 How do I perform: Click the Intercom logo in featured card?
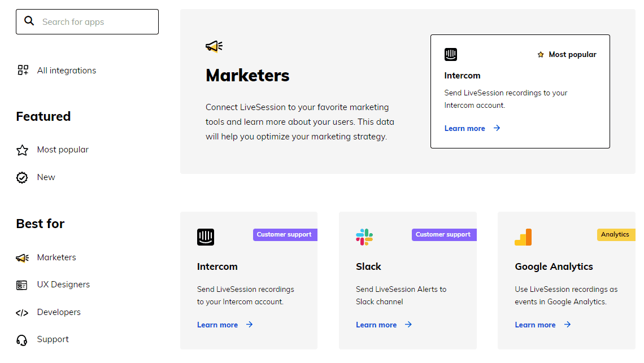point(451,54)
